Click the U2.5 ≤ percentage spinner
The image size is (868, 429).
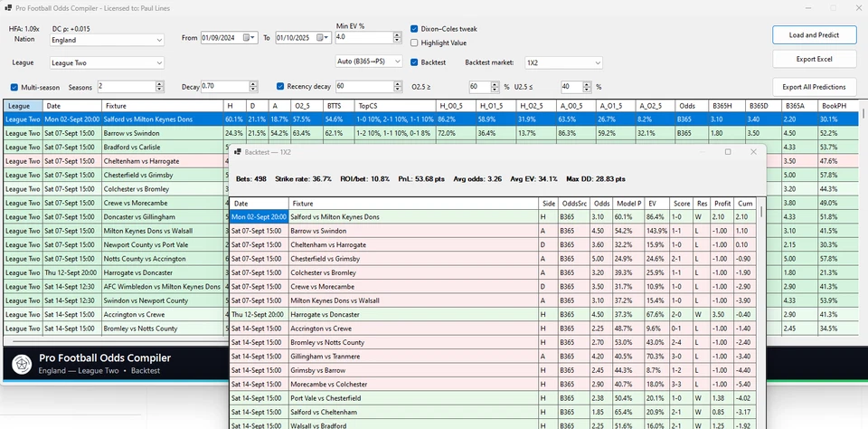[x=587, y=87]
